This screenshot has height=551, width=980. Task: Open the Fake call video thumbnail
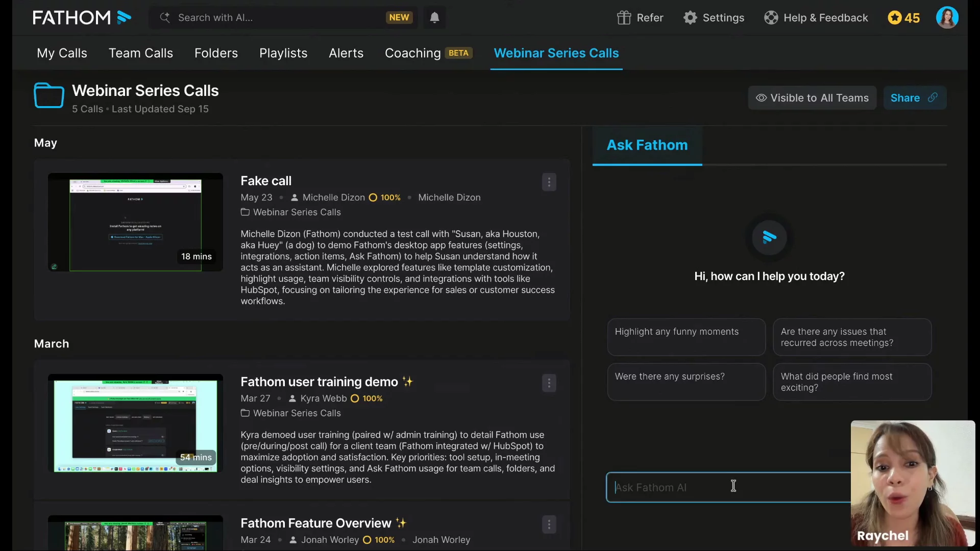click(135, 222)
